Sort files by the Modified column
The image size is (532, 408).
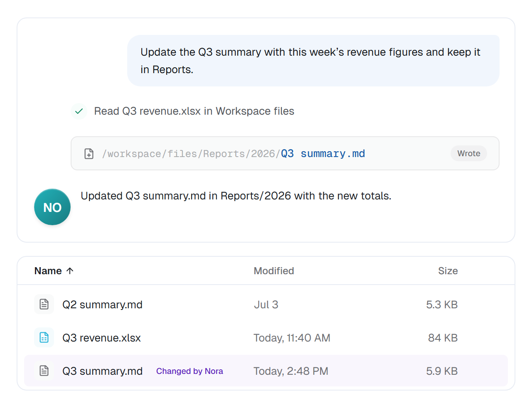pos(274,271)
